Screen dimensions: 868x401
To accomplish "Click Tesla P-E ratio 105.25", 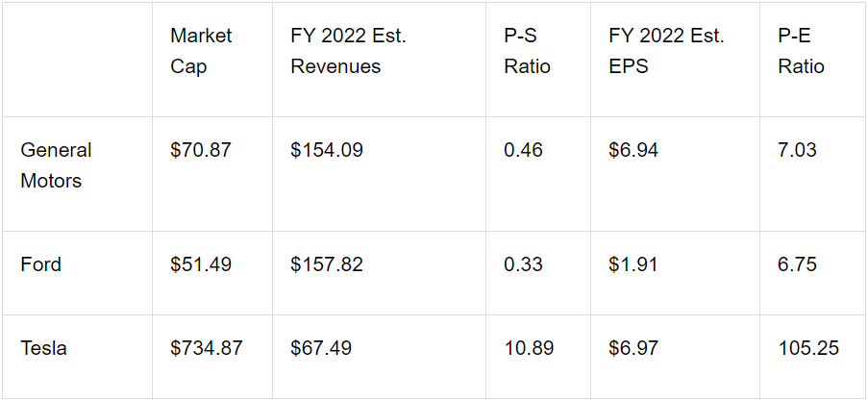I will point(808,348).
